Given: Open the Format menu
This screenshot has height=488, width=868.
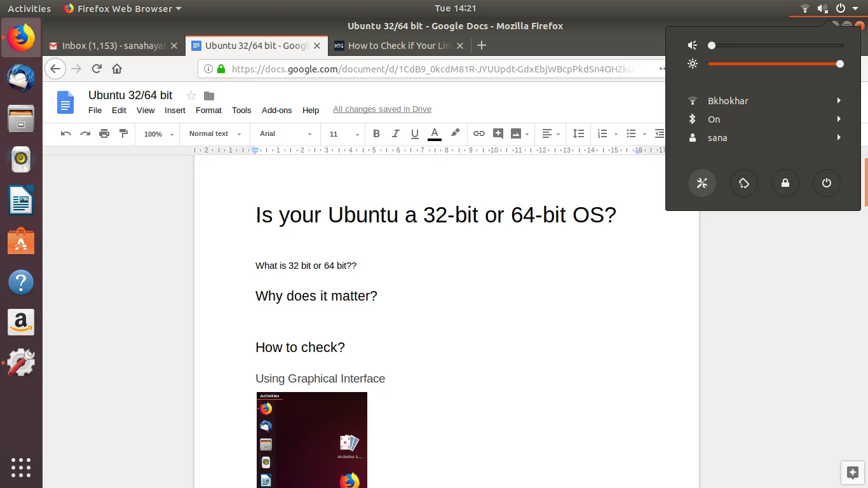Looking at the screenshot, I should tap(208, 110).
